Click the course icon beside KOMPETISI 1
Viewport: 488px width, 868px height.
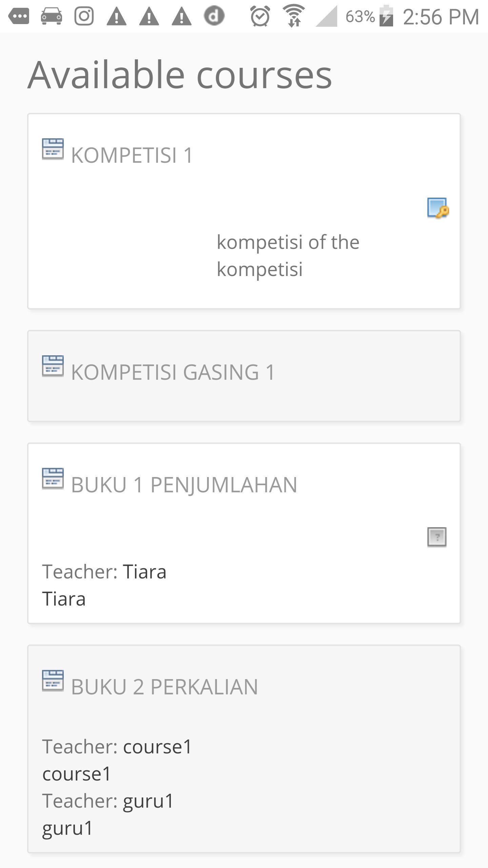coord(53,149)
